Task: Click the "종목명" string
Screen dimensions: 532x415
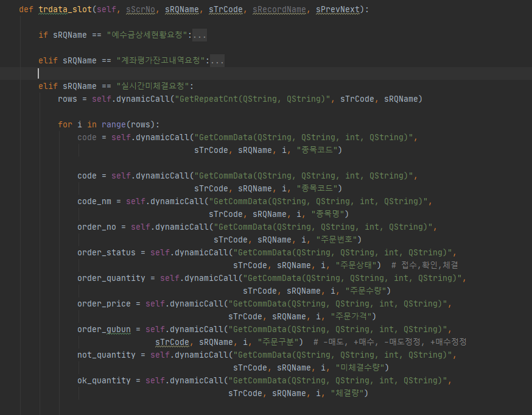Action: (327, 214)
